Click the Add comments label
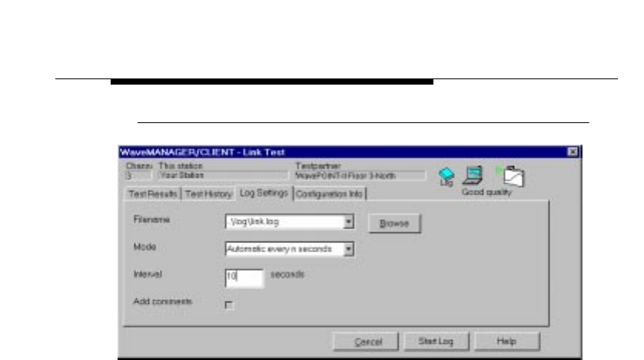Screen dimensions: 644x360 coord(163,302)
